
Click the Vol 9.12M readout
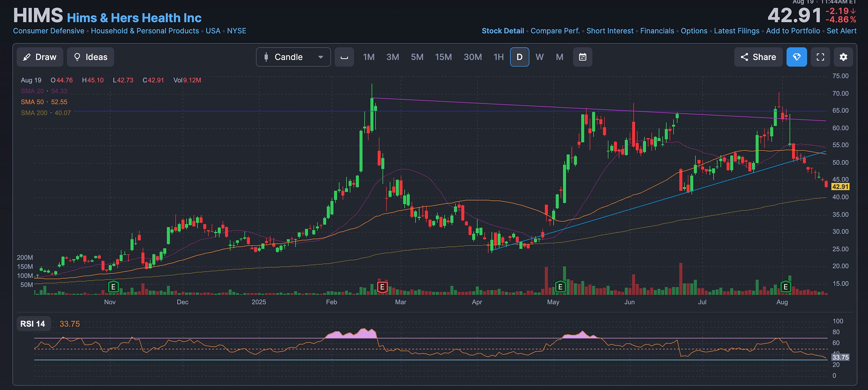[x=187, y=80]
